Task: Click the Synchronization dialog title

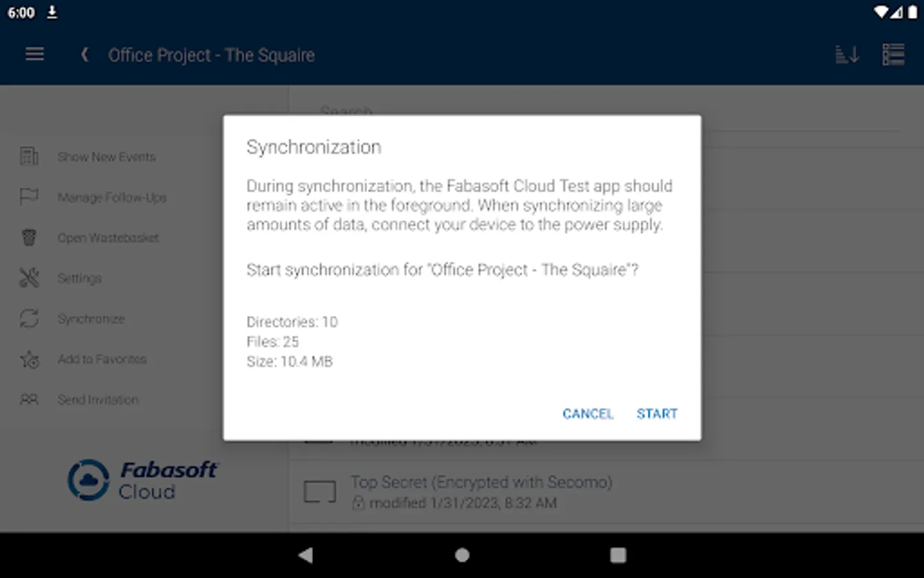Action: [314, 147]
